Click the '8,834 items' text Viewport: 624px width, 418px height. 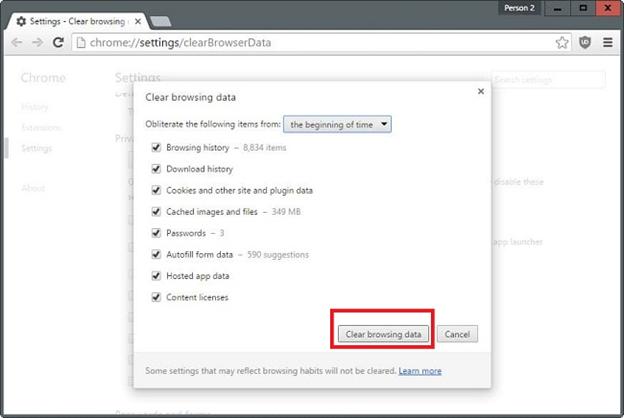265,148
